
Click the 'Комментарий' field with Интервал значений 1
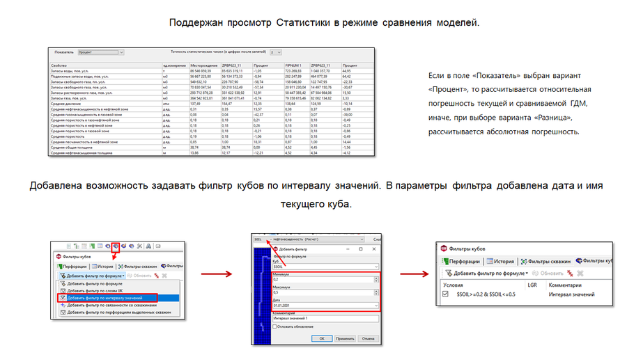click(325, 319)
